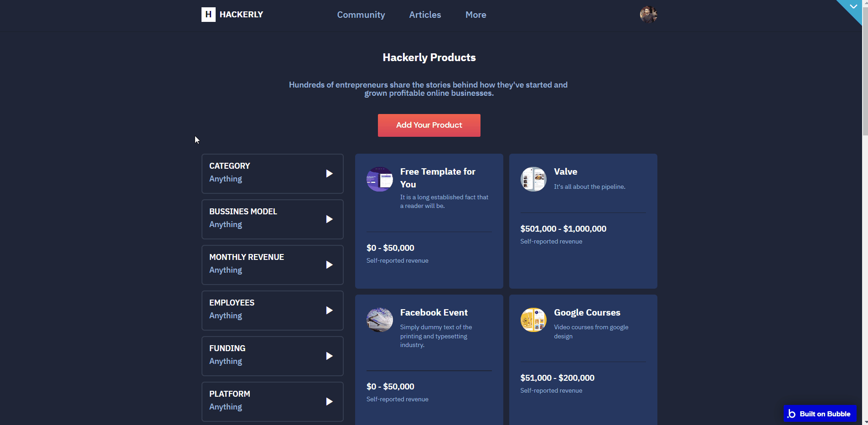Open the Valve product title
Screen dimensions: 868x425
[x=566, y=171]
